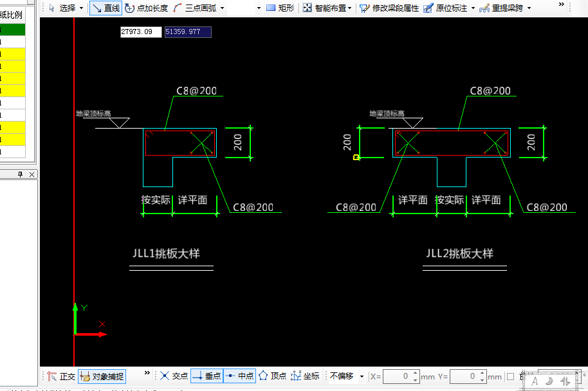Select the green highlighted row in the list
The image size is (588, 391).
12,29
